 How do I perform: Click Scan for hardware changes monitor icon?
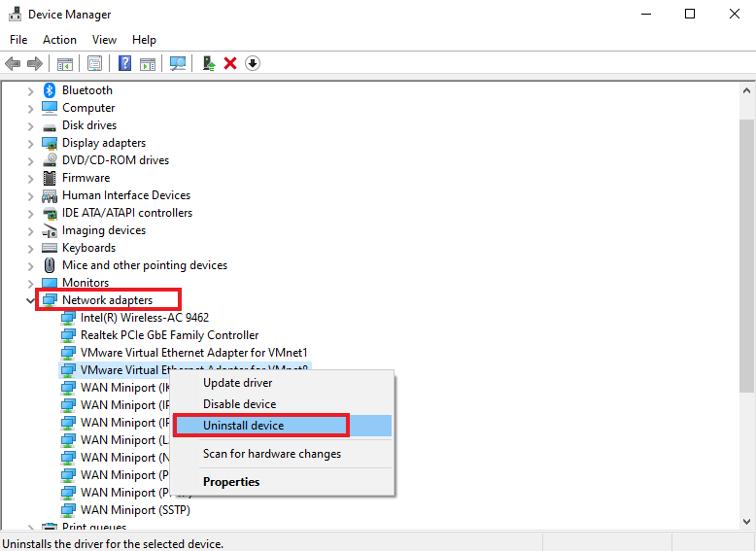[178, 63]
